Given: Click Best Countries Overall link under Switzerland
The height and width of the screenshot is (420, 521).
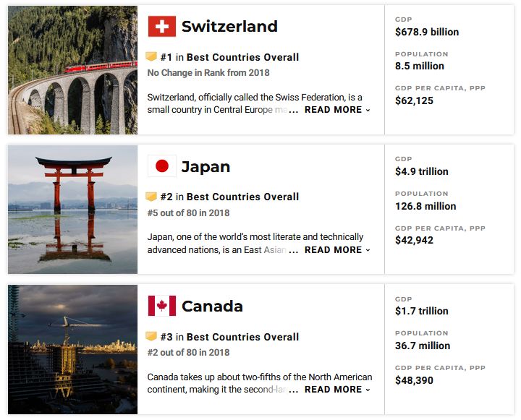Looking at the screenshot, I should point(242,57).
